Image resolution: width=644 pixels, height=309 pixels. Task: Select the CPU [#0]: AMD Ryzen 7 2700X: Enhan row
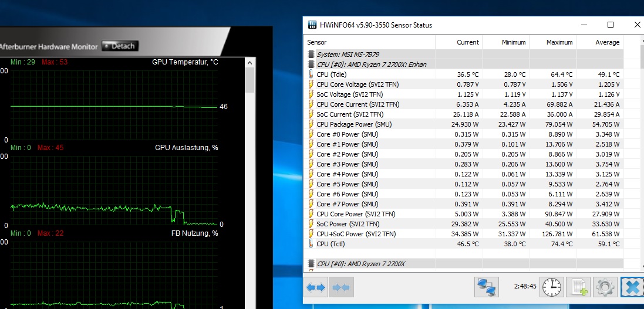coord(464,64)
